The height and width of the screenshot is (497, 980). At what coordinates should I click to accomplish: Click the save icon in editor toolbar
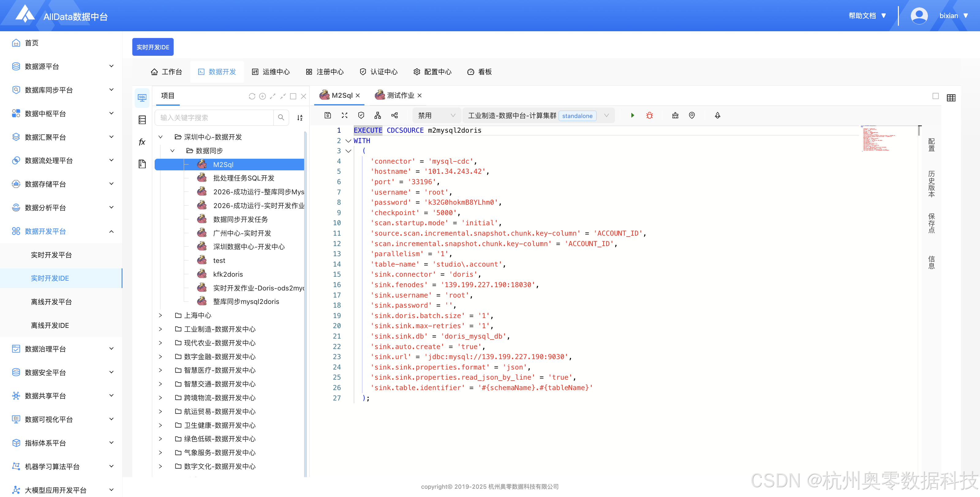pyautogui.click(x=328, y=115)
